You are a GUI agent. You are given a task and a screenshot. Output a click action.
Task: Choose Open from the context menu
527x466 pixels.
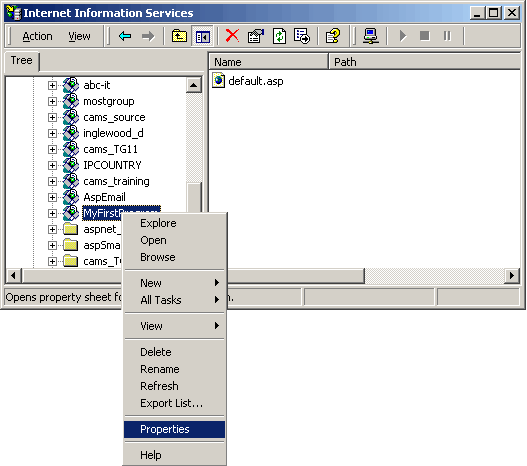coord(174,240)
